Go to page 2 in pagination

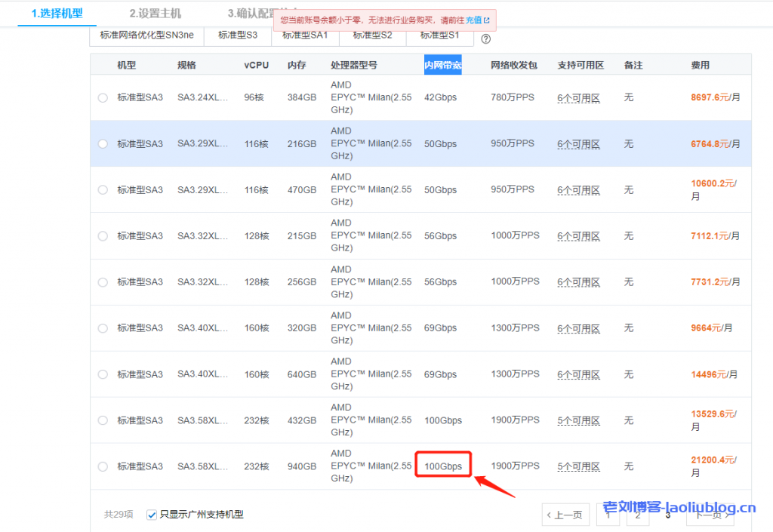tap(637, 515)
